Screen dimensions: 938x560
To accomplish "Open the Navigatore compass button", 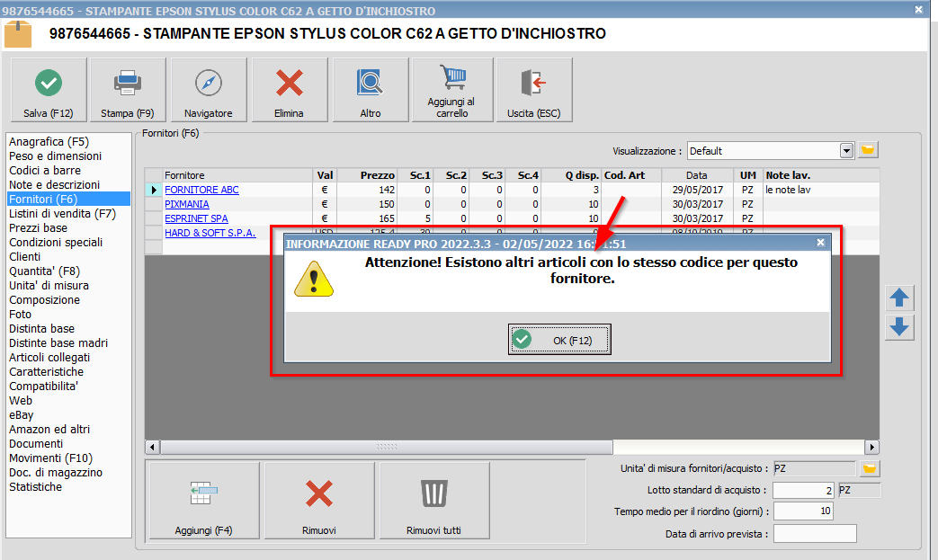I will (208, 90).
